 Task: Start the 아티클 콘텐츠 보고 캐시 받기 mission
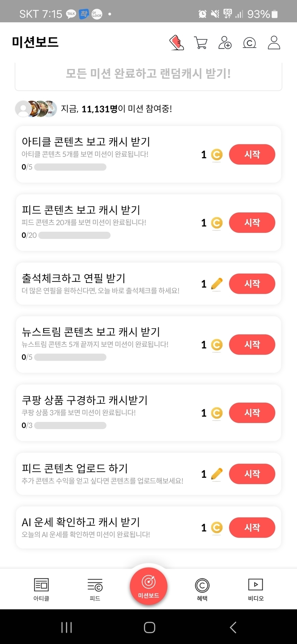pyautogui.click(x=252, y=154)
